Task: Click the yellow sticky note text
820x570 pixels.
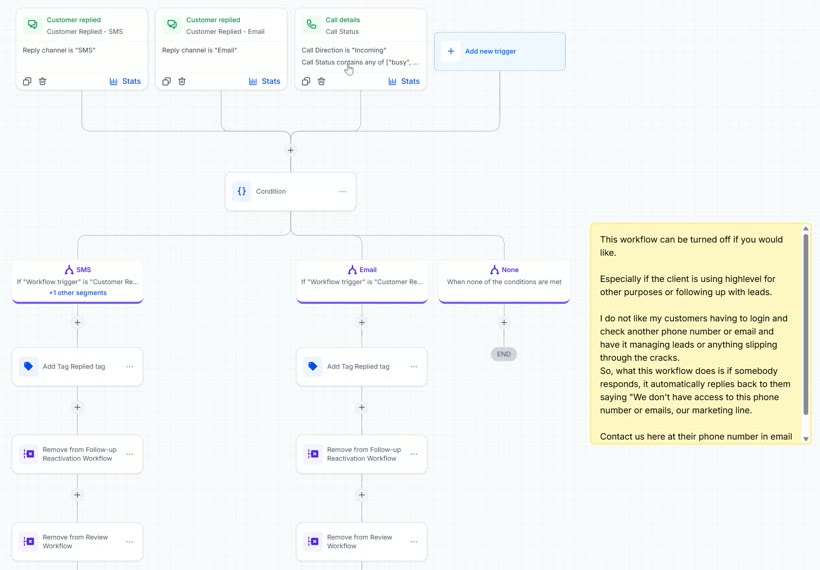Action: click(696, 338)
